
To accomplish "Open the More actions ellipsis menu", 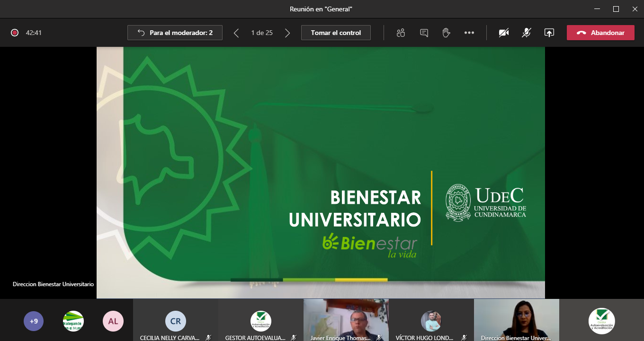I will (469, 33).
